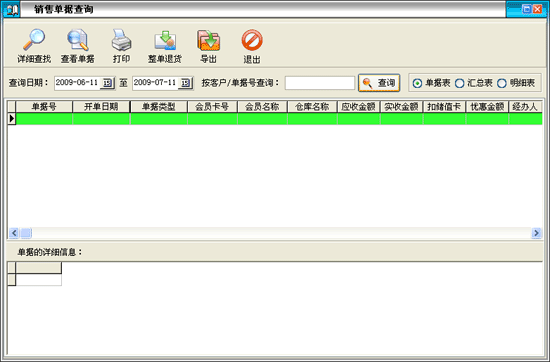This screenshot has height=362, width=550.
Task: Select the 打印 printer icon
Action: click(x=121, y=40)
